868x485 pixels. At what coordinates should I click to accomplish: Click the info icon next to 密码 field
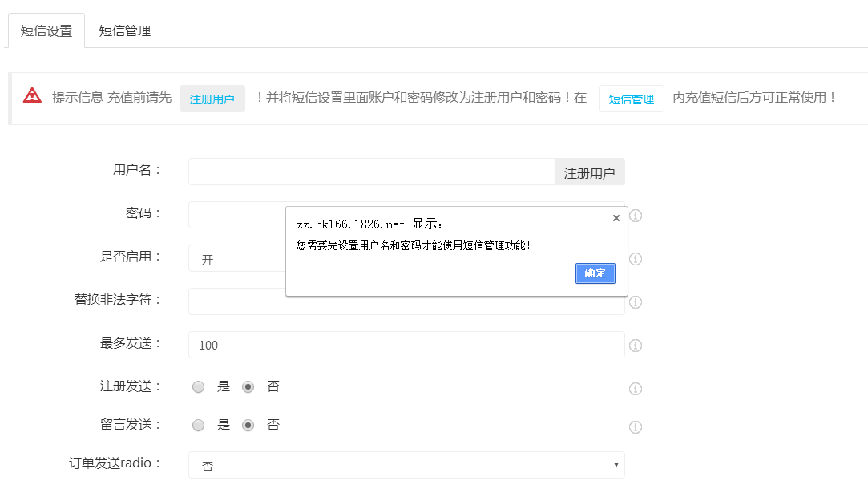[x=636, y=216]
